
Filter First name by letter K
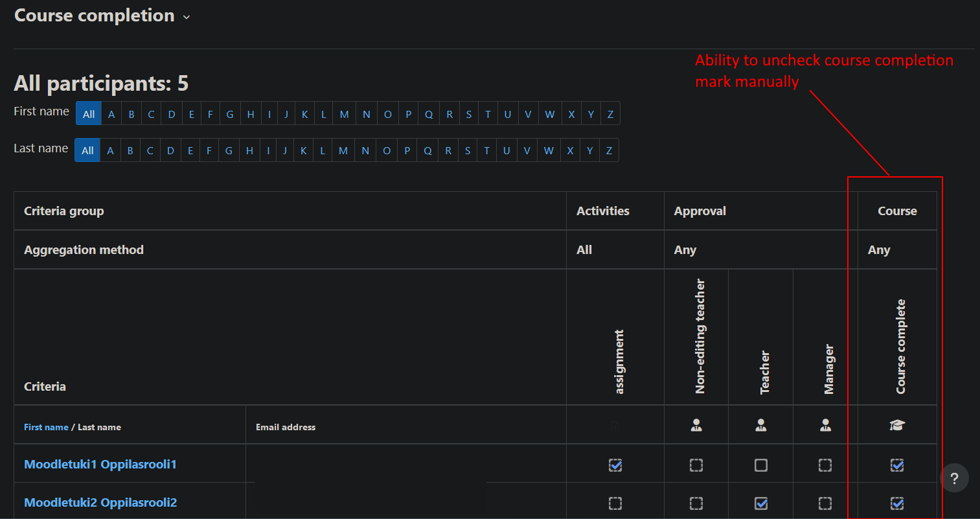[x=304, y=113]
